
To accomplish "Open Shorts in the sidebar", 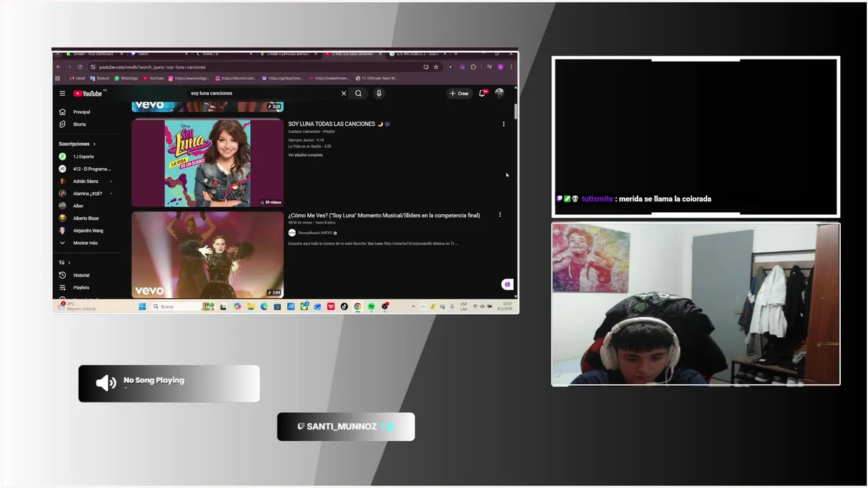I will [79, 124].
